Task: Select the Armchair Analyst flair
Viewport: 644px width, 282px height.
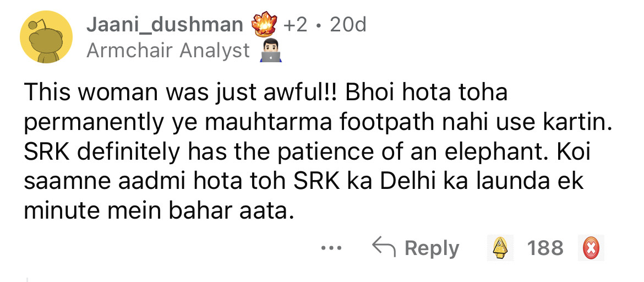Action: 168,51
